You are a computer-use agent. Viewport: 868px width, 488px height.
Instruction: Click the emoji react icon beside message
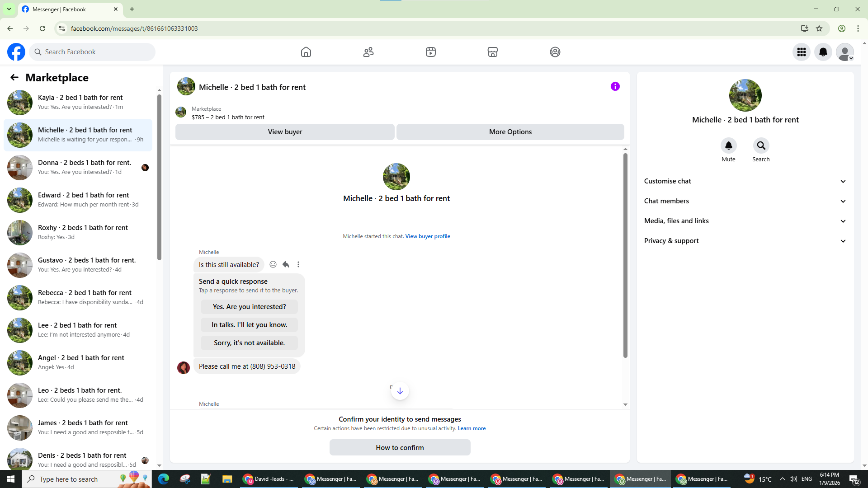click(273, 264)
